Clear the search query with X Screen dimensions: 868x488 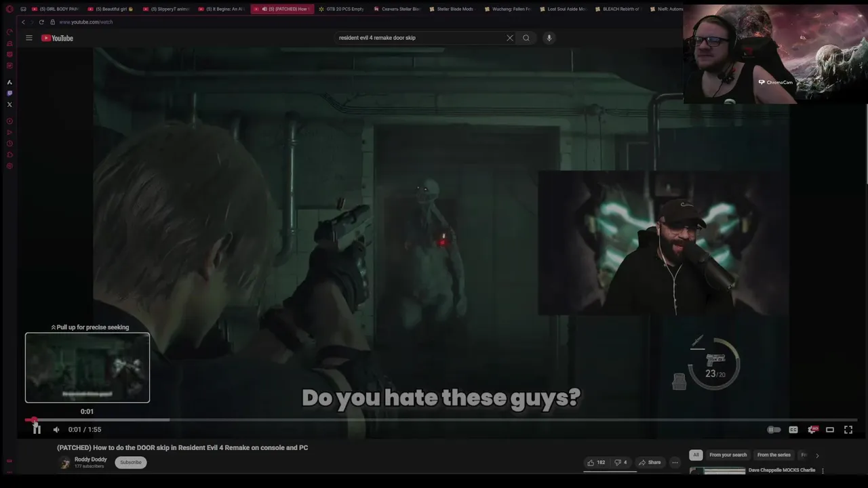point(510,38)
